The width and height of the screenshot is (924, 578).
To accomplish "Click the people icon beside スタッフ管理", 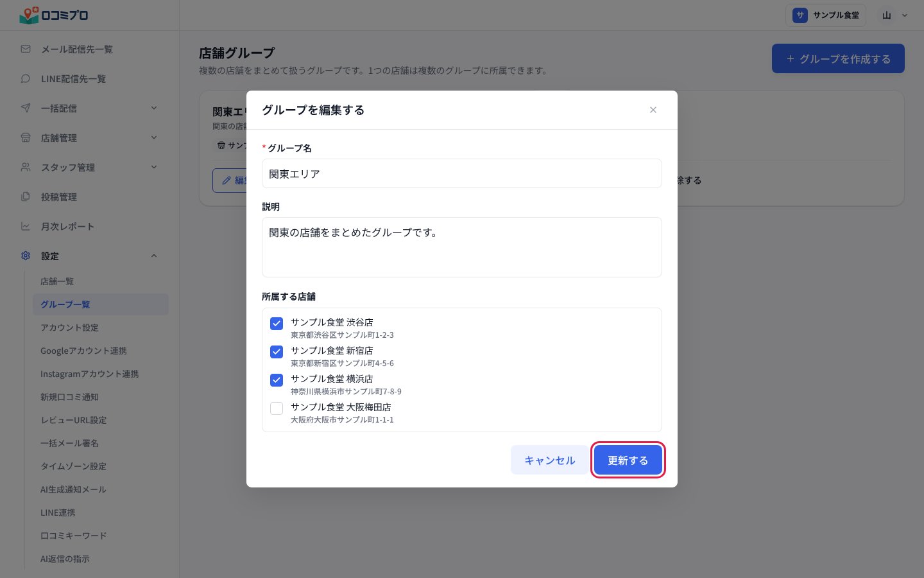I will point(26,167).
